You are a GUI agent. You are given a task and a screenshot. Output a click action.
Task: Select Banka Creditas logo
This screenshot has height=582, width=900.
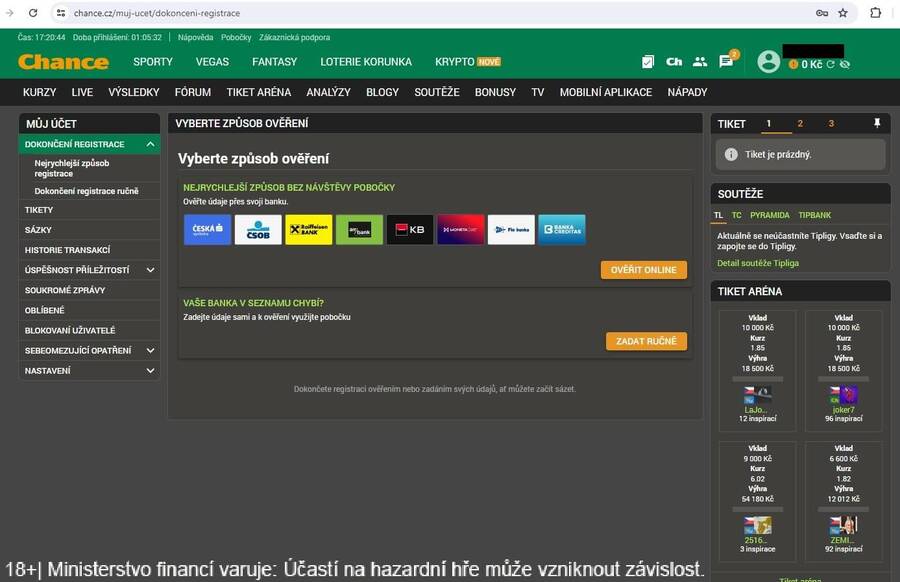tap(562, 230)
